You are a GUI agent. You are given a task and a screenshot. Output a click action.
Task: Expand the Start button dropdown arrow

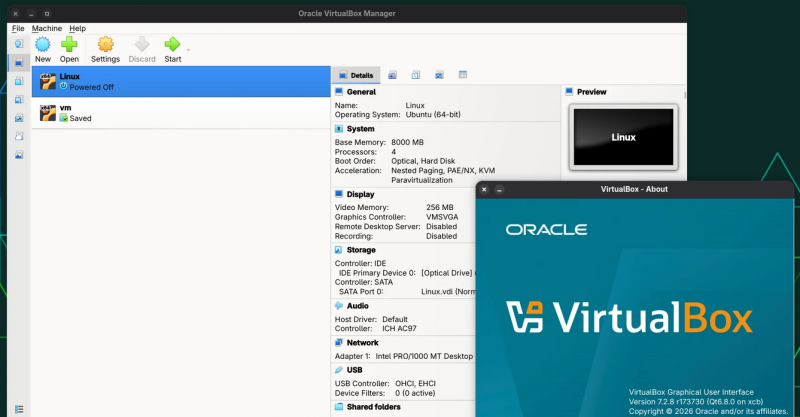188,50
